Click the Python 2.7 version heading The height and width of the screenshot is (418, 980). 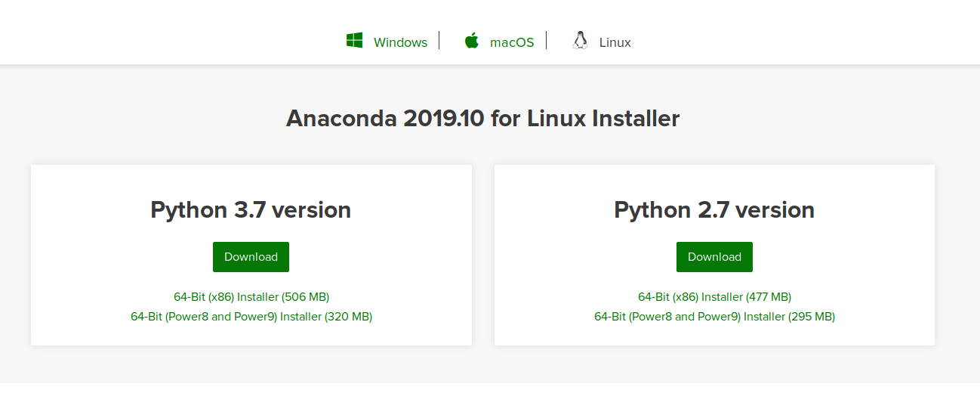[714, 209]
